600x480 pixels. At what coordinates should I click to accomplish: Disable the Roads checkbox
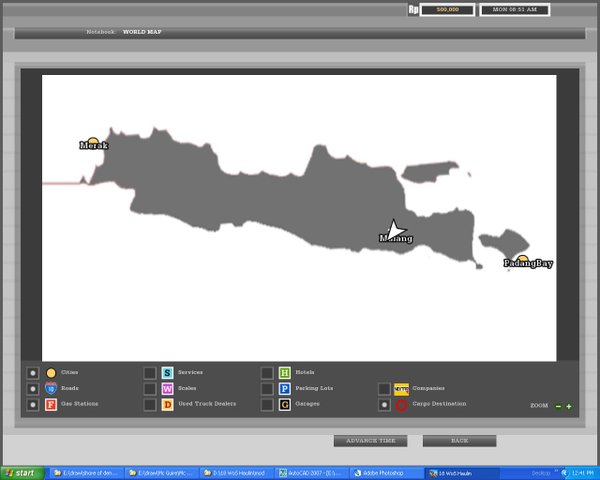coord(33,388)
